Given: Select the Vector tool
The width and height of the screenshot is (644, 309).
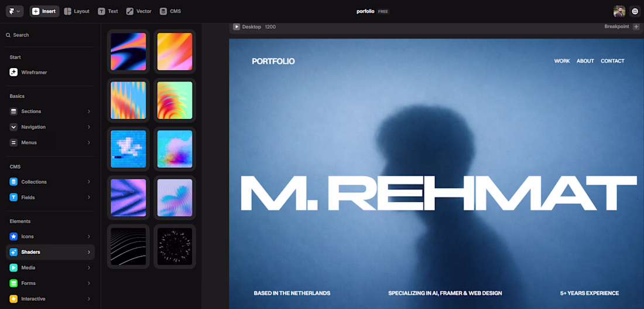Looking at the screenshot, I should pos(139,12).
